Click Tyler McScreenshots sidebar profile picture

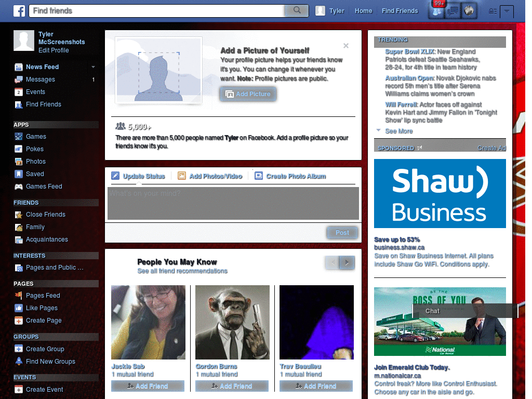coord(24,41)
